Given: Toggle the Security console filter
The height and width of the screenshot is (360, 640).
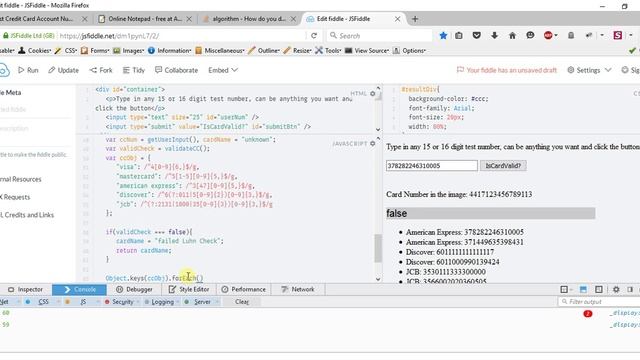Looking at the screenshot, I should pos(122,302).
